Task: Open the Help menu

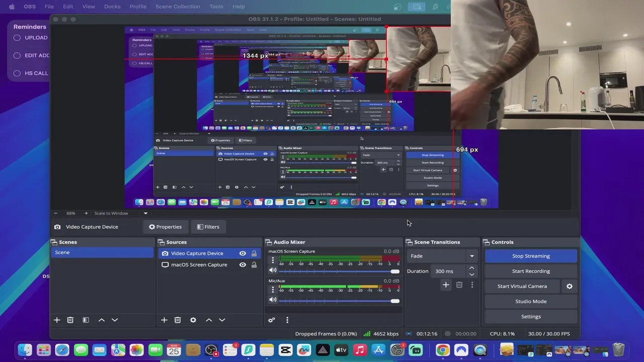Action: click(x=238, y=7)
